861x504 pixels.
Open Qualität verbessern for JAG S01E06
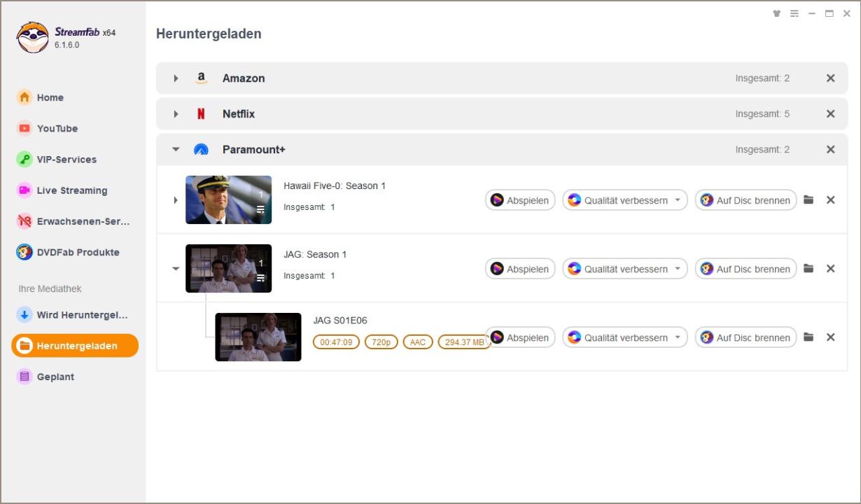coord(625,337)
